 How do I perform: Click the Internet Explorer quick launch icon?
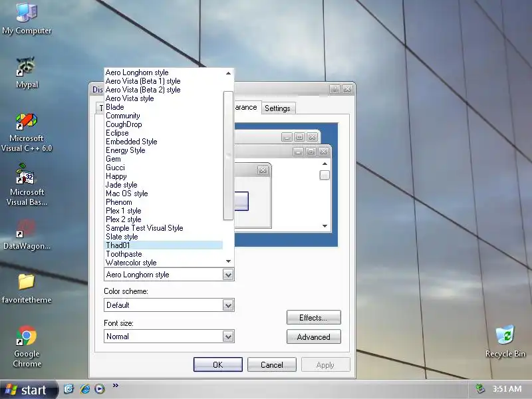coord(84,388)
